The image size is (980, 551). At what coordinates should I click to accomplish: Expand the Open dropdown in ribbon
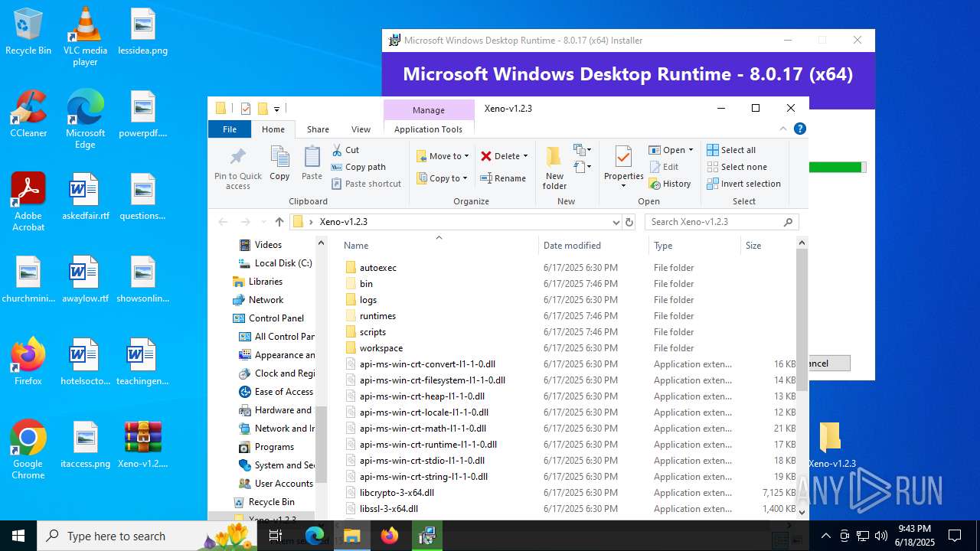tap(691, 150)
